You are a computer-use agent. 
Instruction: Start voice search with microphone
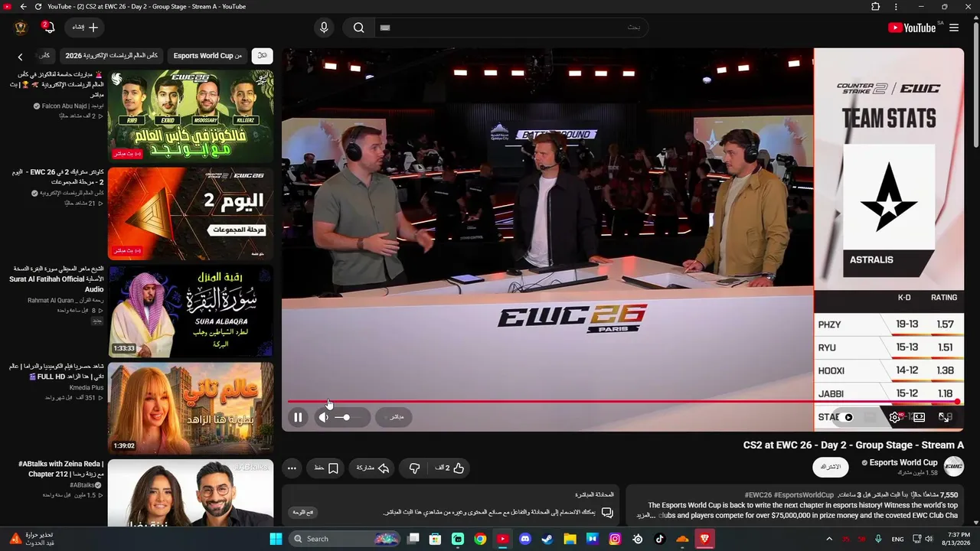click(x=324, y=28)
